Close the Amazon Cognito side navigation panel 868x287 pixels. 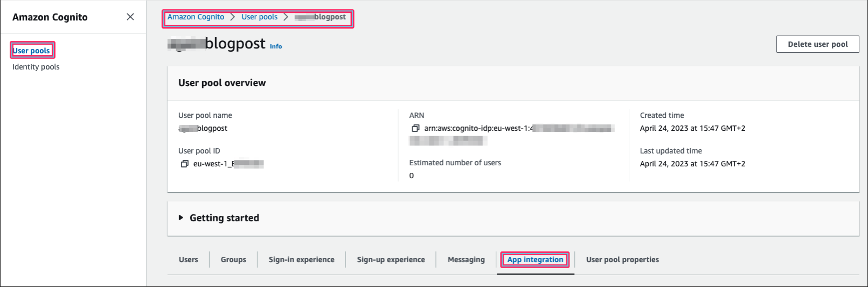130,17
